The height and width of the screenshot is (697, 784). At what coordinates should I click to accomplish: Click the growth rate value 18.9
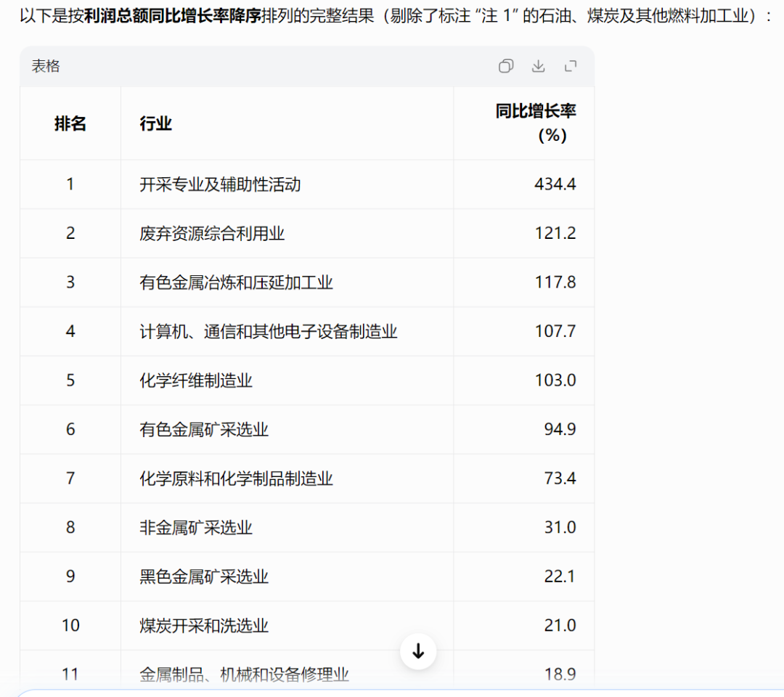click(560, 674)
